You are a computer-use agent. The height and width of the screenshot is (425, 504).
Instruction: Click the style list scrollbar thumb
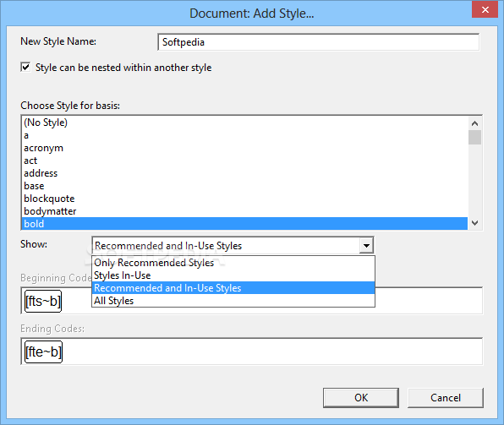point(474,138)
